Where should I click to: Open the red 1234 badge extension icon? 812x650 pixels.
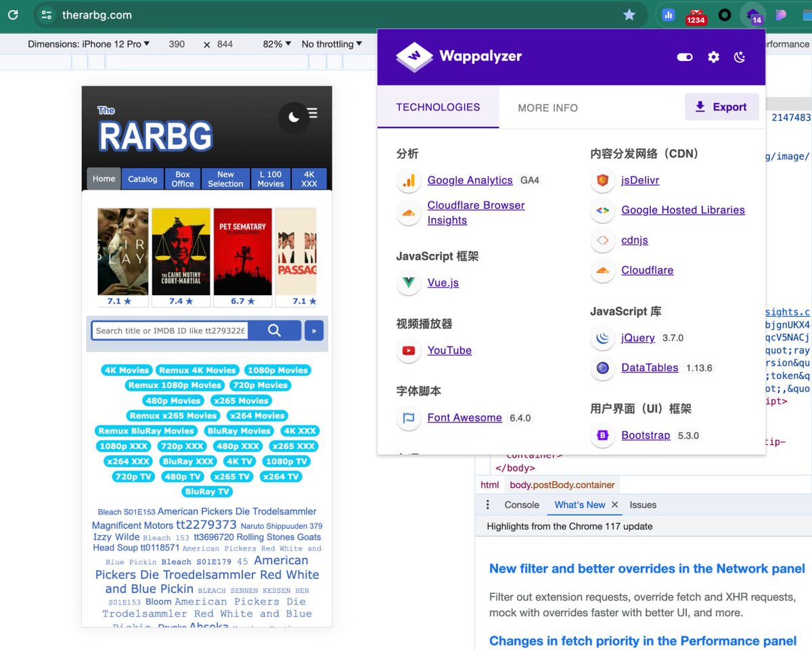pyautogui.click(x=696, y=16)
